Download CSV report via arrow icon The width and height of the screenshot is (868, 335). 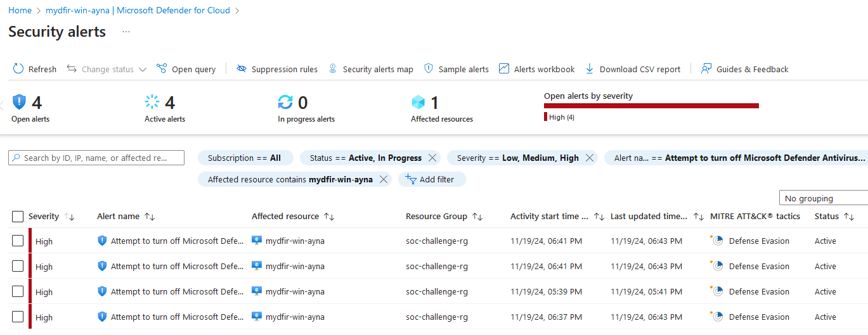[590, 69]
